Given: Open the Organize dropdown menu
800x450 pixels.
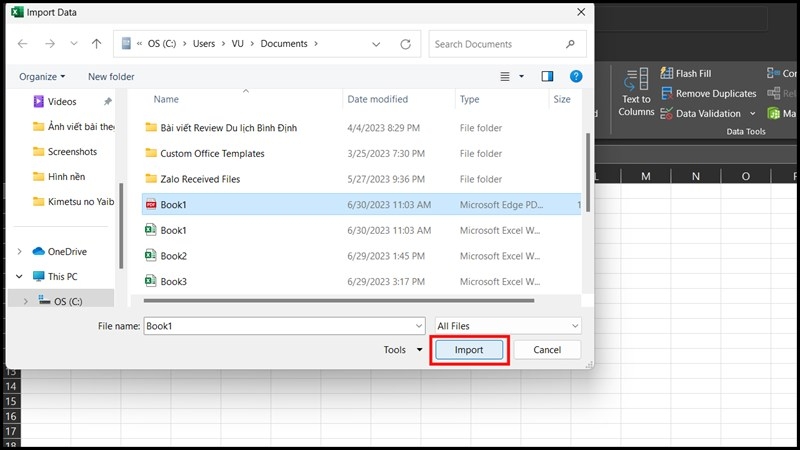Looking at the screenshot, I should pos(41,76).
